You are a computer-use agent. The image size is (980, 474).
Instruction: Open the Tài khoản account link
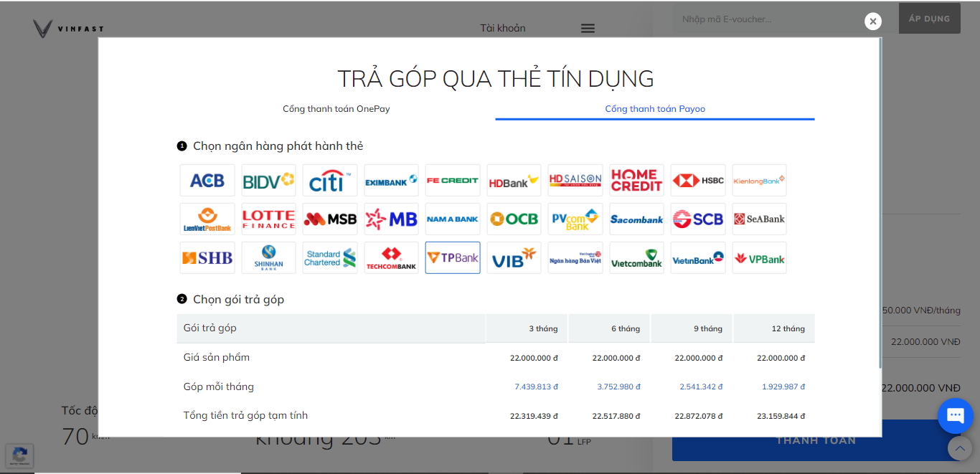tap(503, 29)
